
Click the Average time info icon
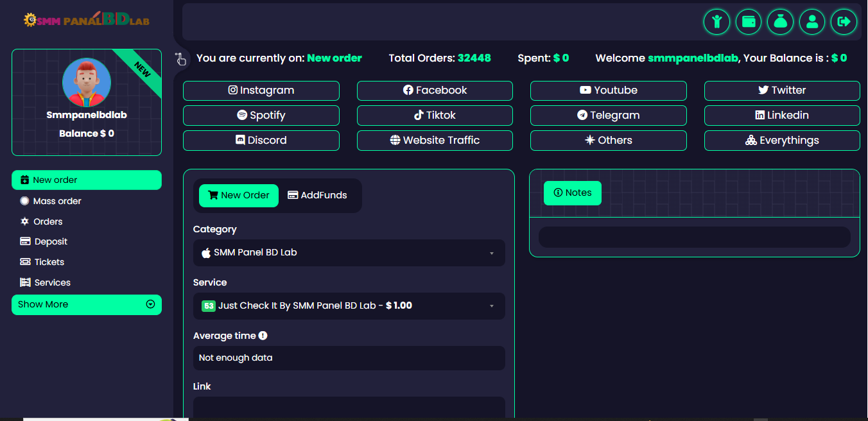(x=263, y=336)
